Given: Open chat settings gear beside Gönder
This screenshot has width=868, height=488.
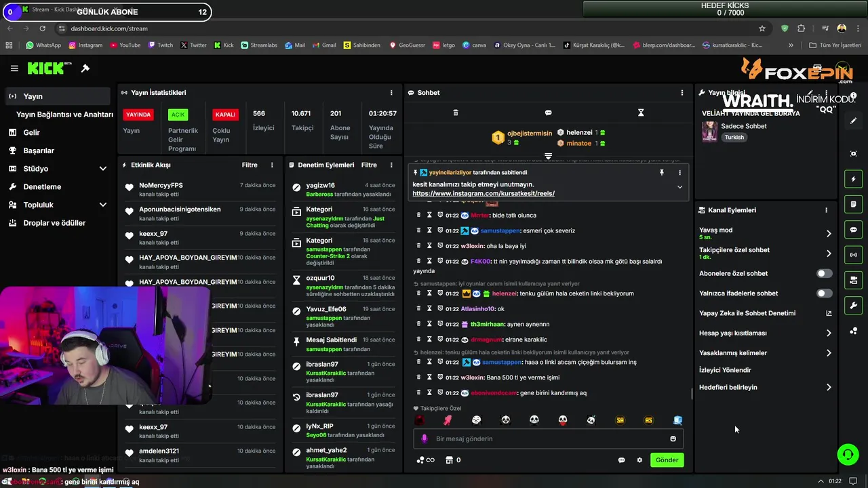Looking at the screenshot, I should tap(639, 460).
